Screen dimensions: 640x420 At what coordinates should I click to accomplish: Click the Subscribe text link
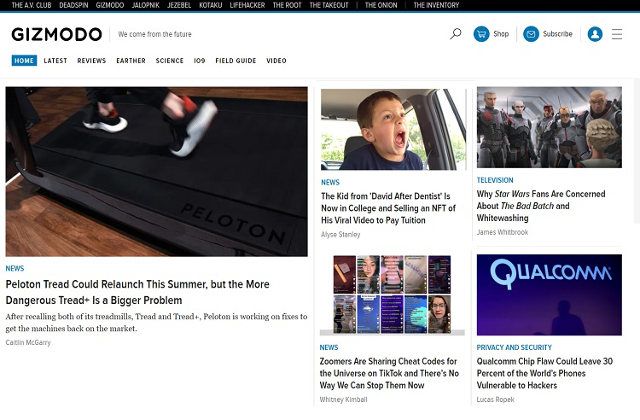pos(558,34)
